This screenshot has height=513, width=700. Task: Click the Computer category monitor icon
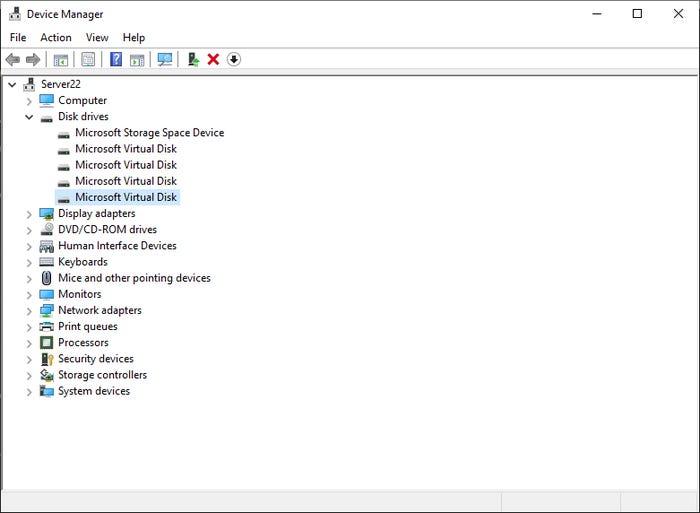click(46, 100)
